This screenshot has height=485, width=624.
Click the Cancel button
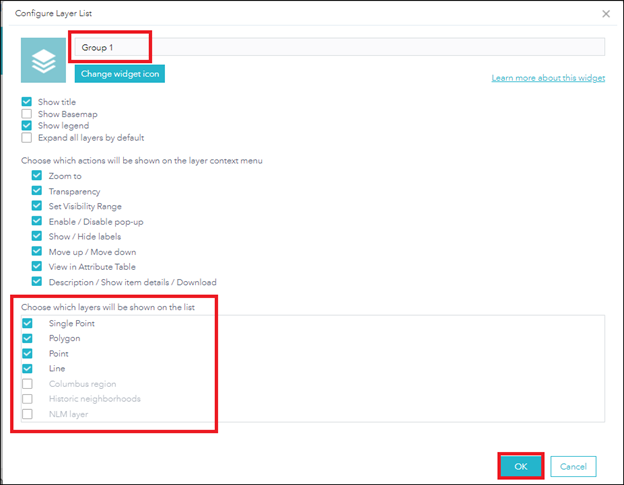tap(573, 466)
